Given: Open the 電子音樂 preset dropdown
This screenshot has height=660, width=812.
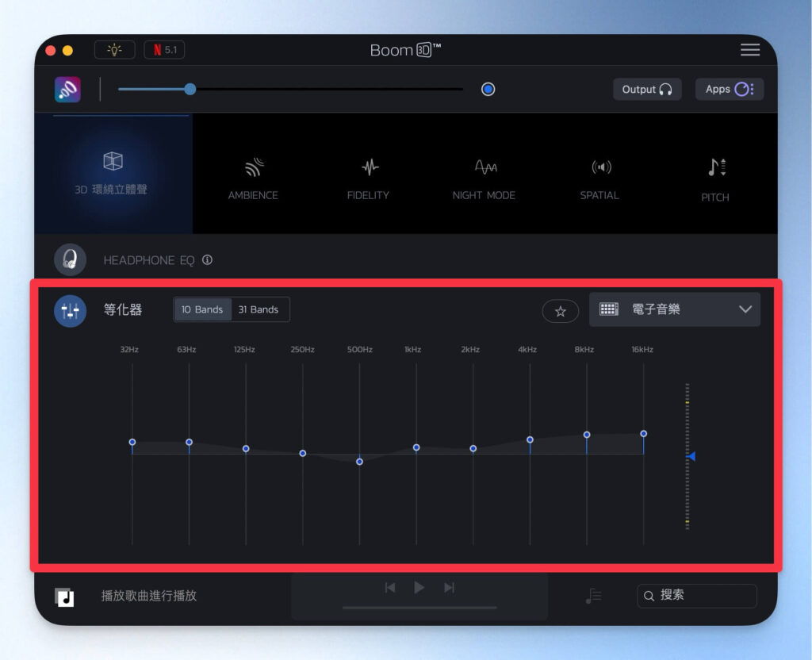Looking at the screenshot, I should 674,309.
